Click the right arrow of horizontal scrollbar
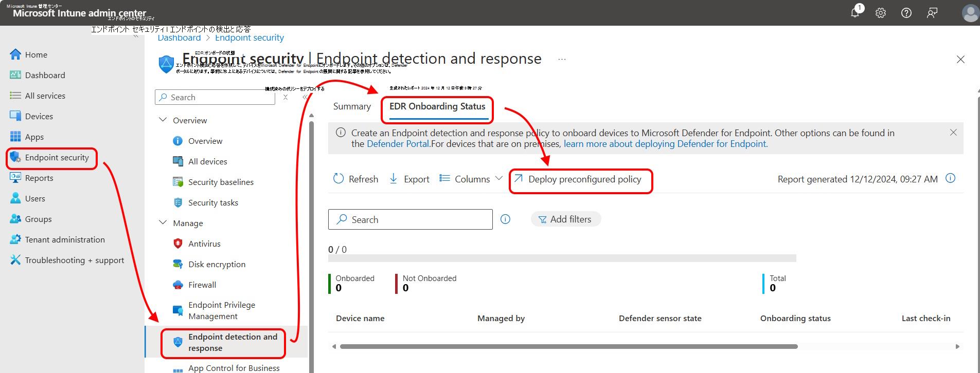 point(957,346)
